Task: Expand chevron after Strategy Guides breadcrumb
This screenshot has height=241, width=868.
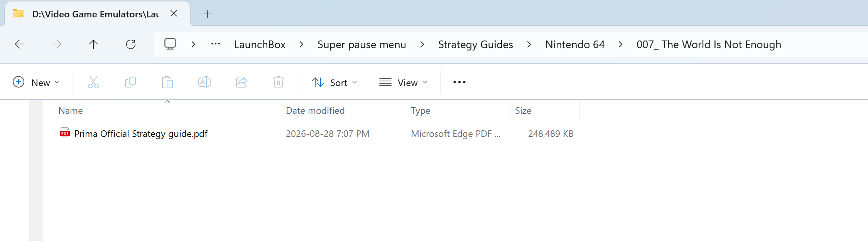Action: point(529,45)
